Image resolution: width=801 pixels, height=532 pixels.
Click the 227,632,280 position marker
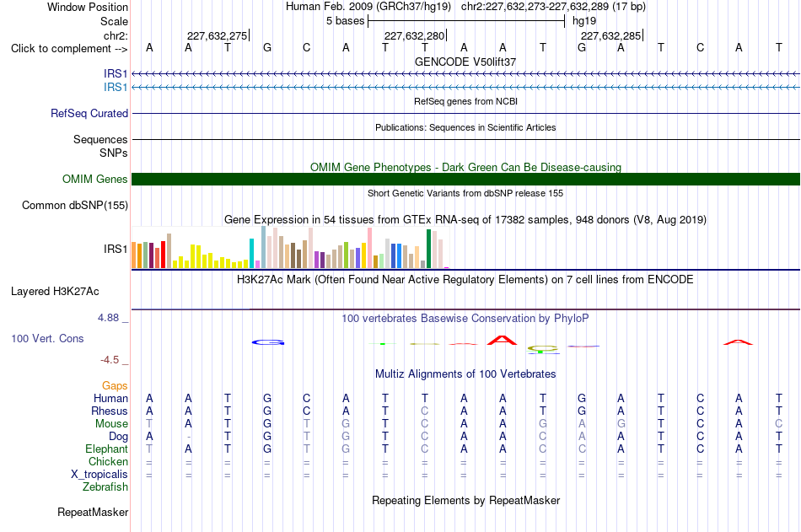coord(415,35)
